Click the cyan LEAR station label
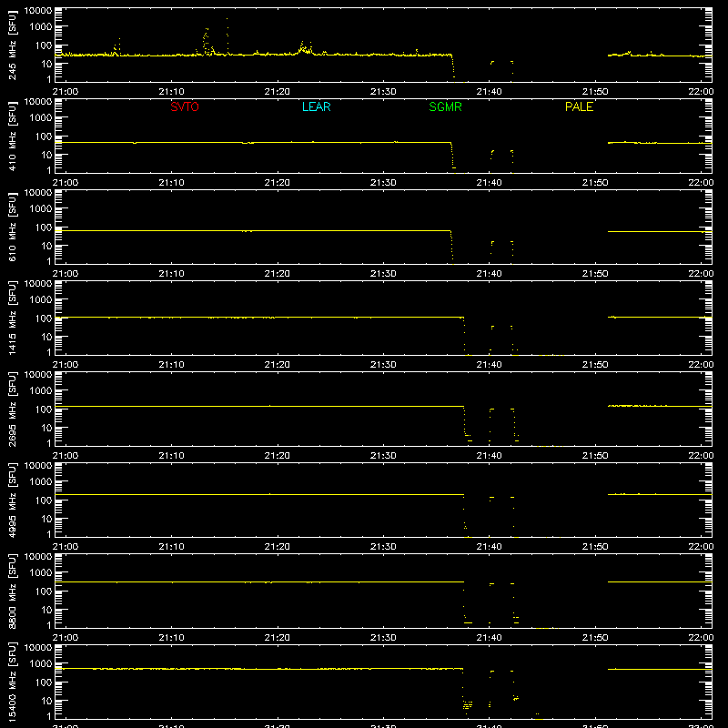Viewport: 728px width, 728px height. pos(316,106)
